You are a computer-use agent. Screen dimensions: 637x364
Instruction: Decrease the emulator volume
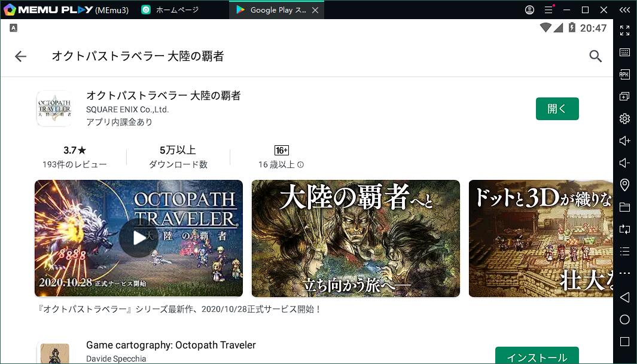click(x=625, y=163)
